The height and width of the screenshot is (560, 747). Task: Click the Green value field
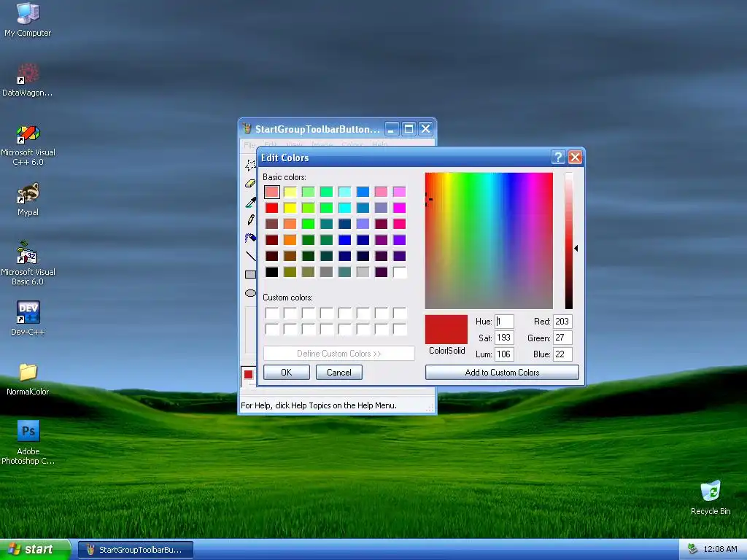click(x=562, y=338)
